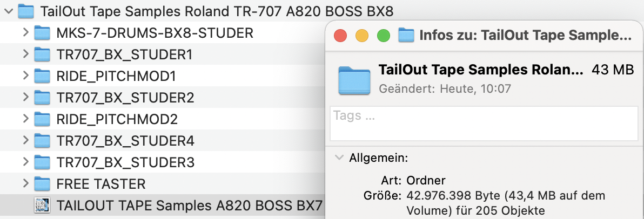Expand the MKS-7-DRUMS-BX8-STUDER folder
The image size is (644, 219).
click(25, 33)
